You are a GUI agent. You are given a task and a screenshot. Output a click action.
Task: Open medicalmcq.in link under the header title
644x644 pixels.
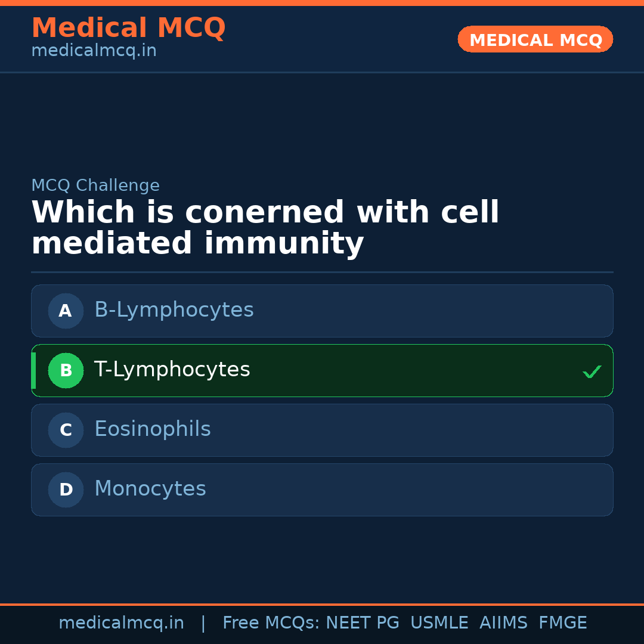click(x=94, y=51)
